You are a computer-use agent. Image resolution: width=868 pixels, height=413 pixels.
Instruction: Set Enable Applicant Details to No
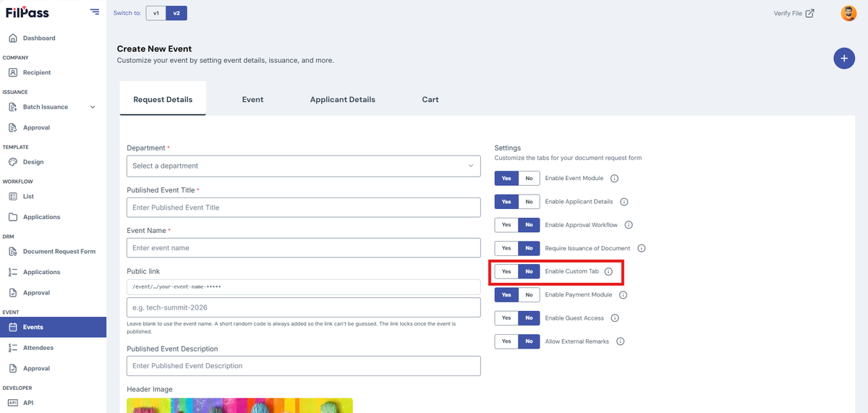pyautogui.click(x=529, y=201)
